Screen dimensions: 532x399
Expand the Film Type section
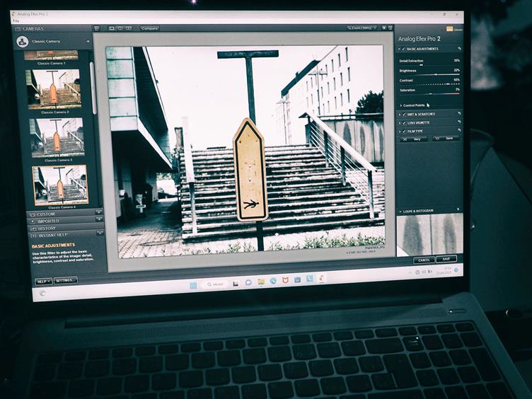click(x=399, y=132)
